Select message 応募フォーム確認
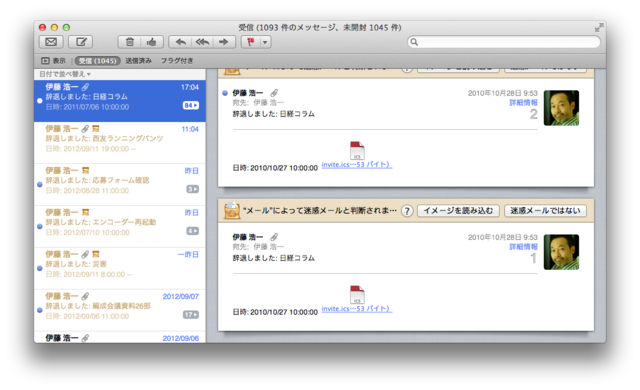Viewport: 640px width, 390px height. point(120,184)
